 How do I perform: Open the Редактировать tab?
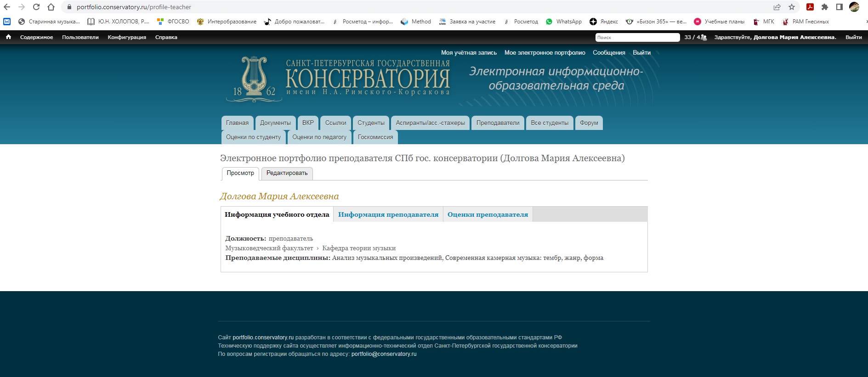pos(287,173)
